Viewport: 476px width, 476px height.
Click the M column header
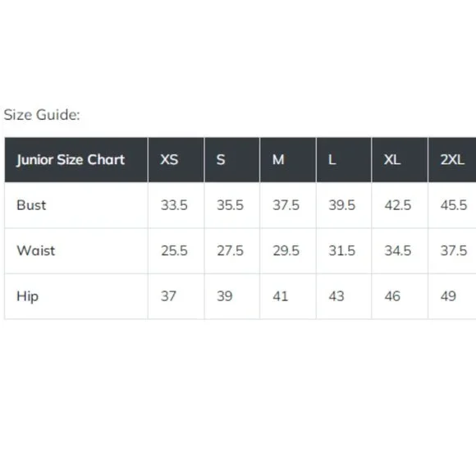[x=288, y=160]
